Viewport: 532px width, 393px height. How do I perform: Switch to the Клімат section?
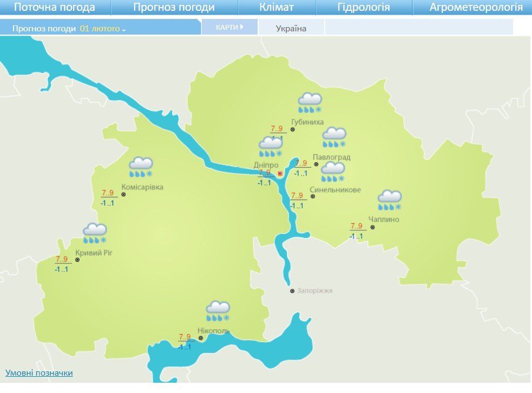(x=277, y=7)
